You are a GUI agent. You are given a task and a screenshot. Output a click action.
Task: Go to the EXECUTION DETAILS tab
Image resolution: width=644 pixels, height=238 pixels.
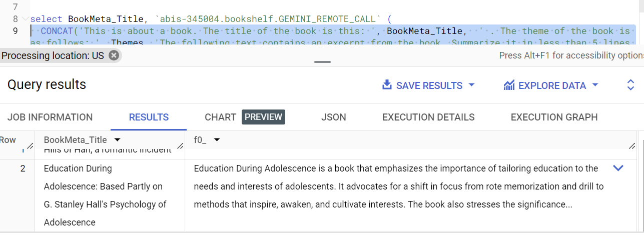(428, 117)
